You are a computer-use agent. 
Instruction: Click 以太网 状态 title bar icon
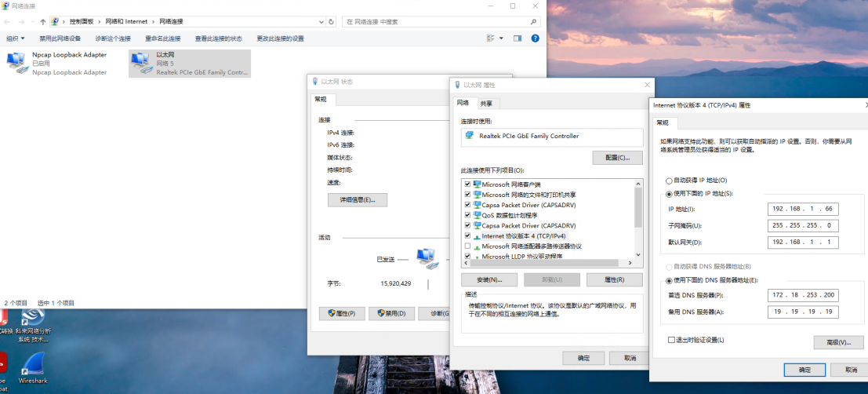coord(315,82)
